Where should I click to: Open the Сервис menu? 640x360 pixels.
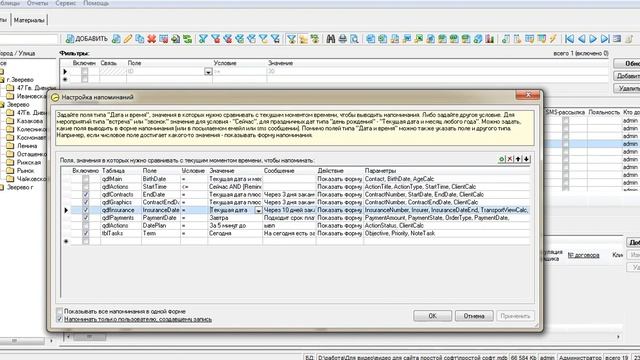click(x=65, y=3)
